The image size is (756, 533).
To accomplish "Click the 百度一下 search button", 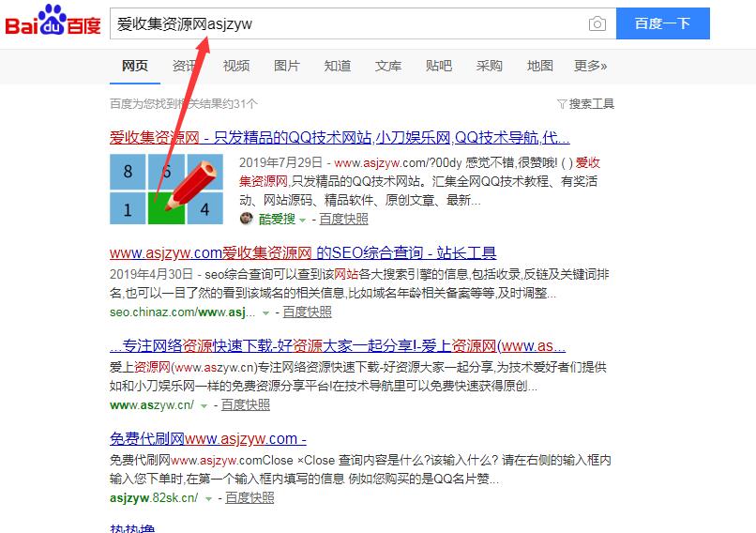I will pyautogui.click(x=662, y=23).
